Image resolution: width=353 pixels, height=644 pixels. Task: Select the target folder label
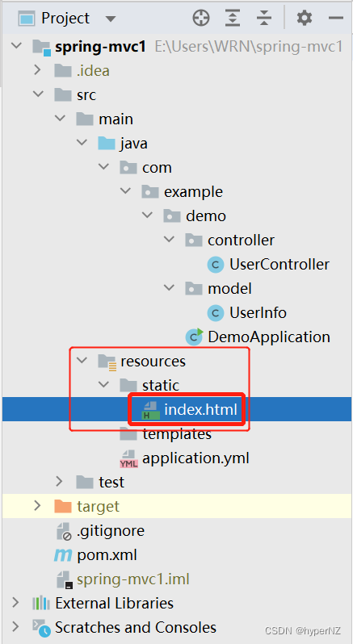[99, 507]
